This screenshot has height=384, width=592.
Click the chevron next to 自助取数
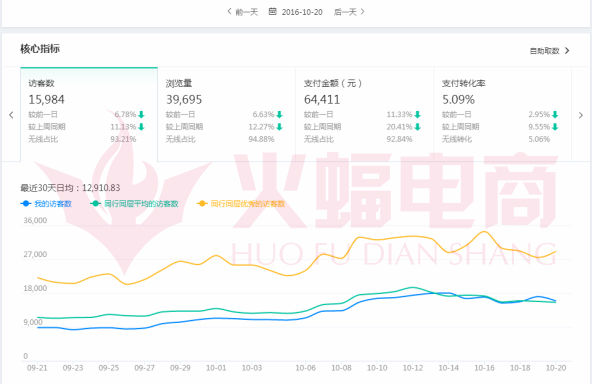tap(567, 51)
